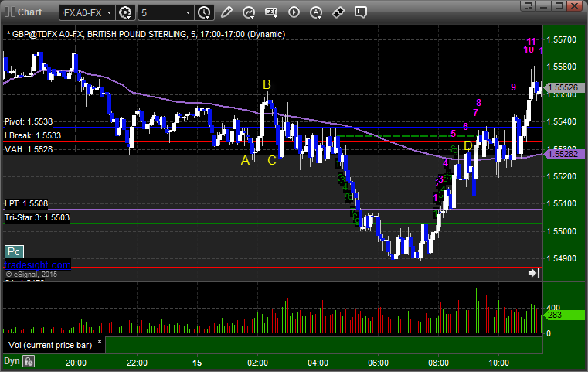
Task: Open the studies chart-line menu
Action: tap(249, 12)
